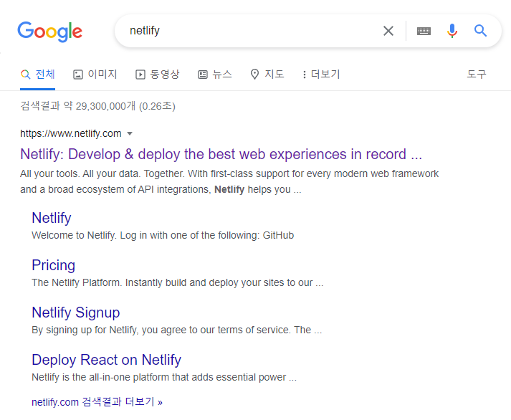The image size is (511, 420).
Task: Open the Netlify Signup sitelink
Action: click(x=75, y=312)
